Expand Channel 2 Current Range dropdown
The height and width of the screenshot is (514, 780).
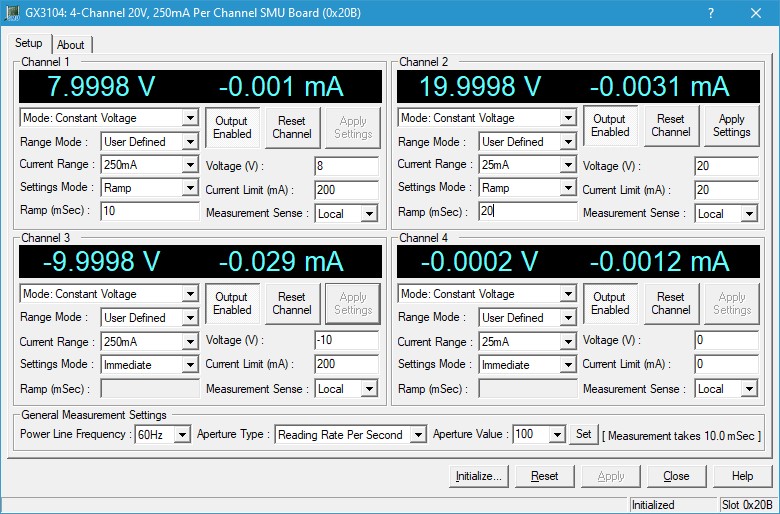coord(568,165)
